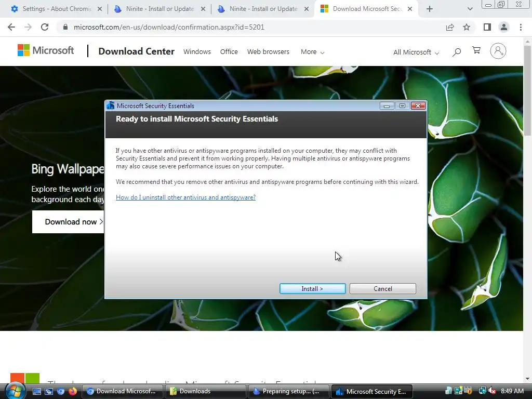Expand the More dropdown
The height and width of the screenshot is (399, 532).
click(x=312, y=52)
